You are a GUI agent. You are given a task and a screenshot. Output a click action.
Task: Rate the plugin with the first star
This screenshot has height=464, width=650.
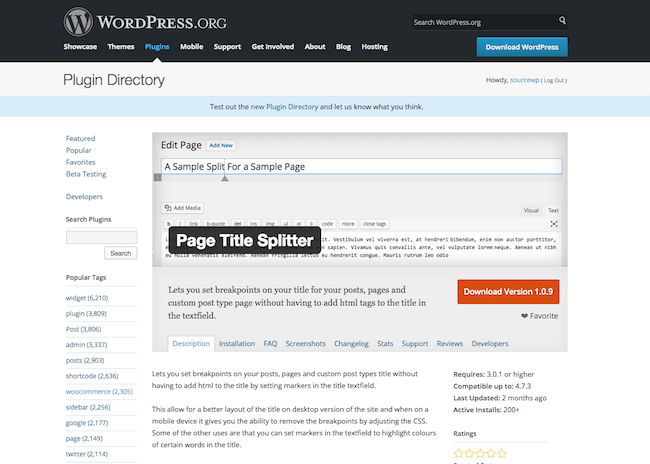459,453
